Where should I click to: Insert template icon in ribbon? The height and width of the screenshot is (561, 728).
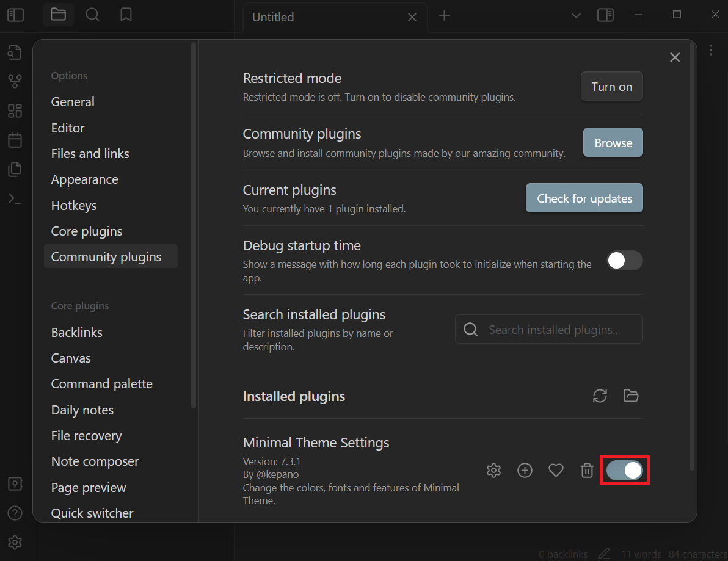coord(15,169)
